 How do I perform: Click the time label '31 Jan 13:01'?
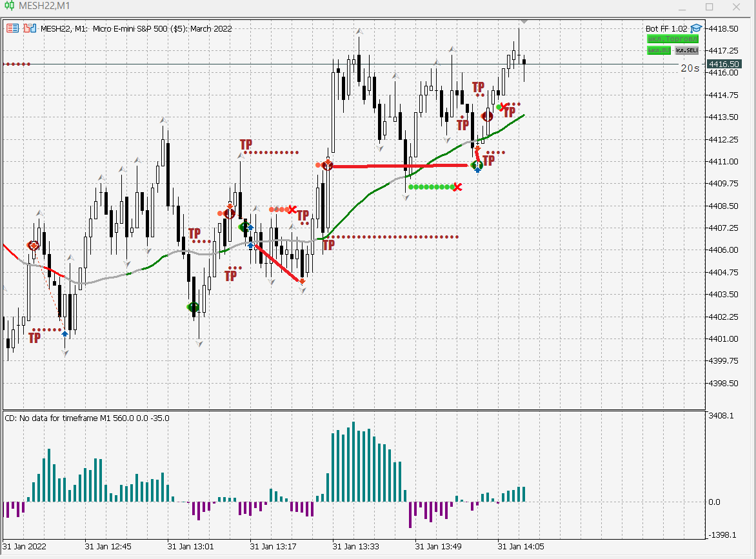190,547
